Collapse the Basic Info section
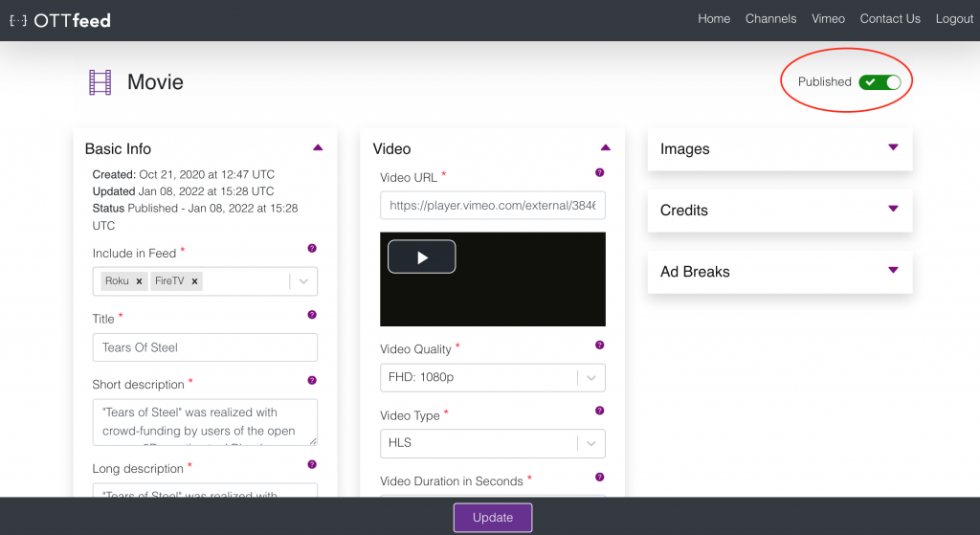980x535 pixels. [318, 148]
